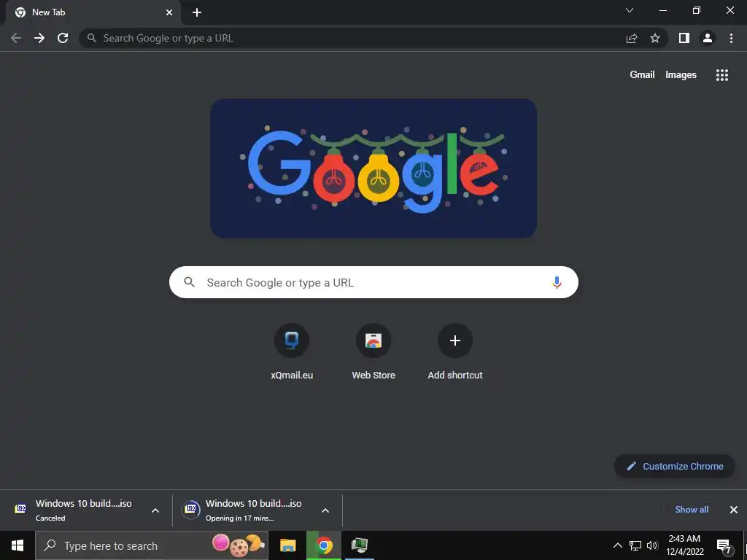Viewport: 747px width, 560px height.
Task: Click the Chrome taskbar icon
Action: tap(324, 545)
